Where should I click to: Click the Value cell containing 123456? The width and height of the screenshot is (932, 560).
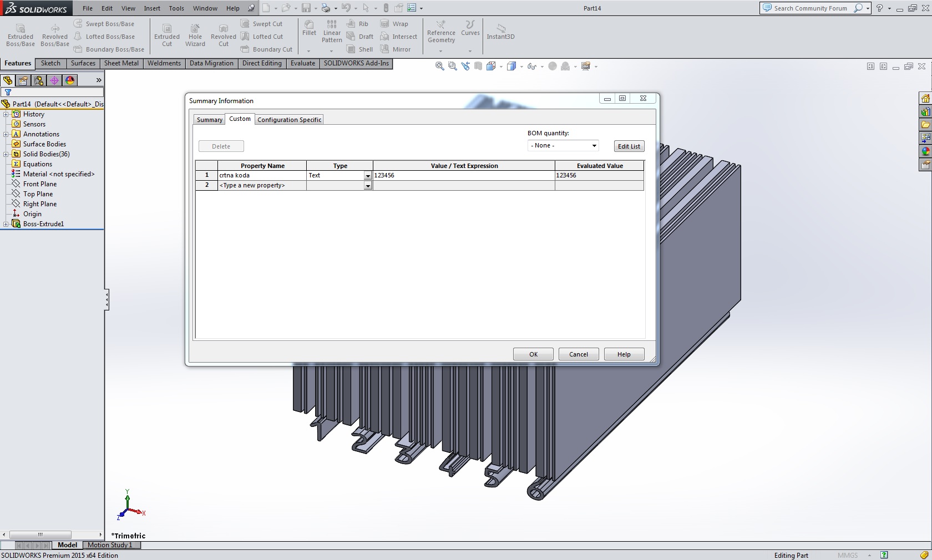point(463,175)
